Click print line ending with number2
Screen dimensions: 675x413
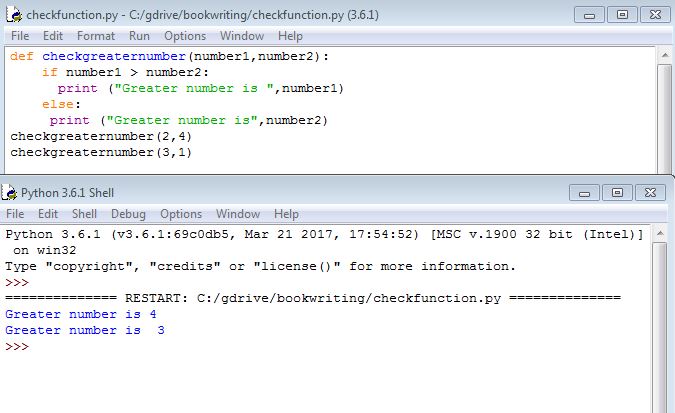[189, 120]
